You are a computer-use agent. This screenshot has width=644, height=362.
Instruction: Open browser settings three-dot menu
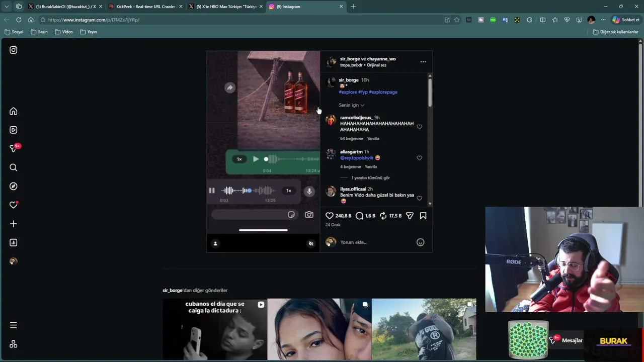pos(603,20)
